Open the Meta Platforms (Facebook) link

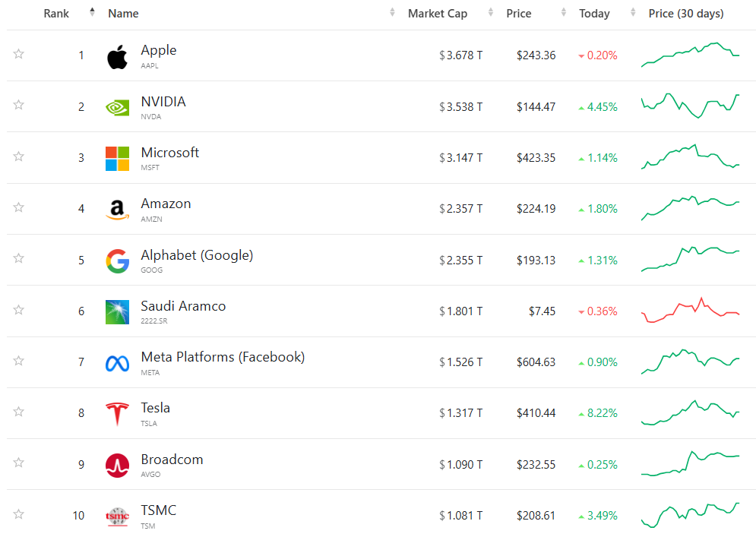tap(223, 357)
